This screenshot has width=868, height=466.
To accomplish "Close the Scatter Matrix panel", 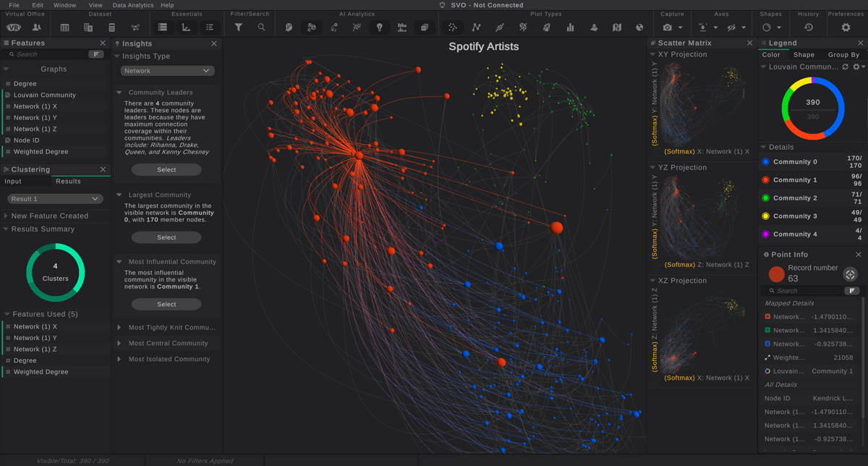I will (749, 43).
